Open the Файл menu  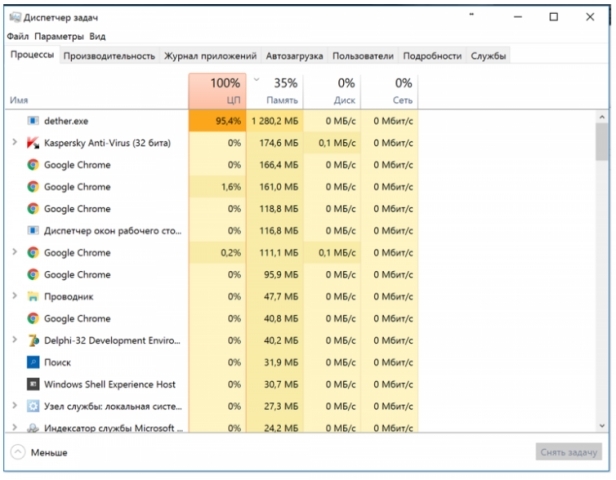click(x=18, y=37)
